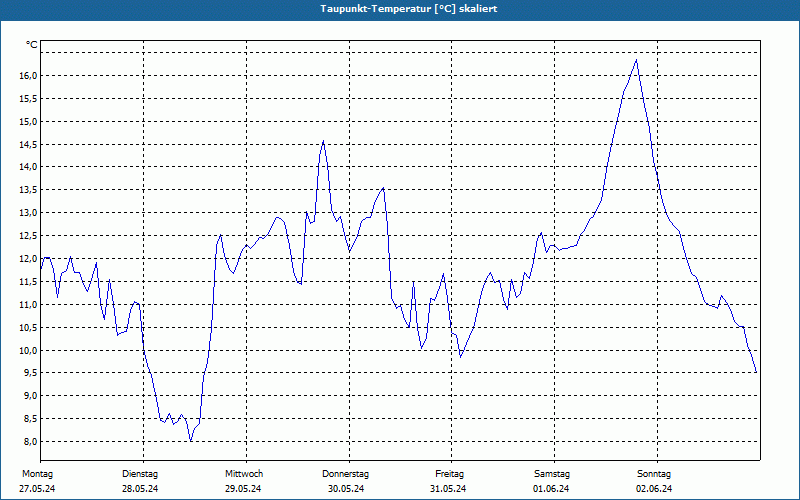Click the 15,5 y-axis value
Viewport: 800px width, 500px height.
click(28, 98)
